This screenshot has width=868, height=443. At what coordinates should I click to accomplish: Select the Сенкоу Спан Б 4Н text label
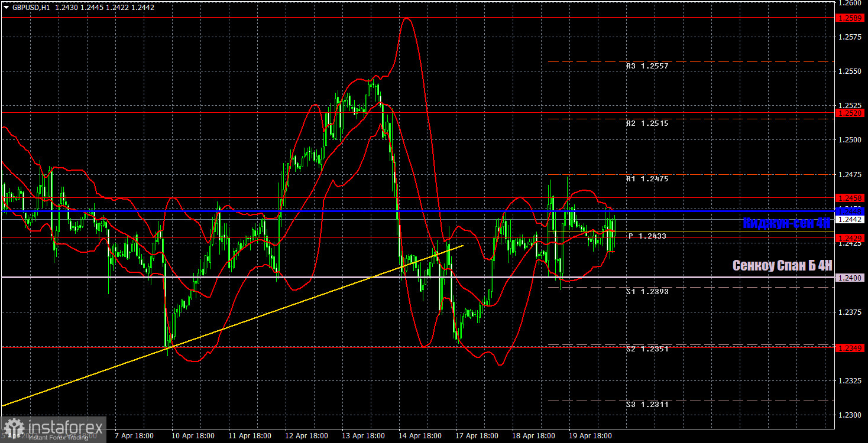tap(782, 266)
